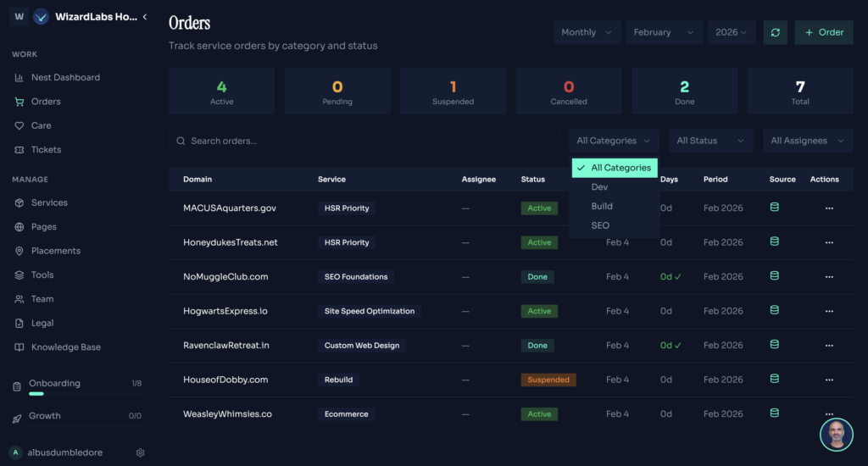Change the February month selector
Viewport: 868px width, 466px height.
pyautogui.click(x=663, y=32)
